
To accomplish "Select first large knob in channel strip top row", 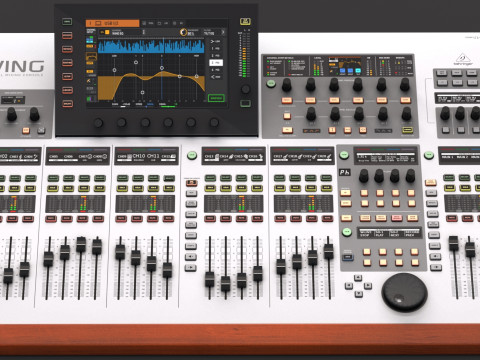I will 287,85.
